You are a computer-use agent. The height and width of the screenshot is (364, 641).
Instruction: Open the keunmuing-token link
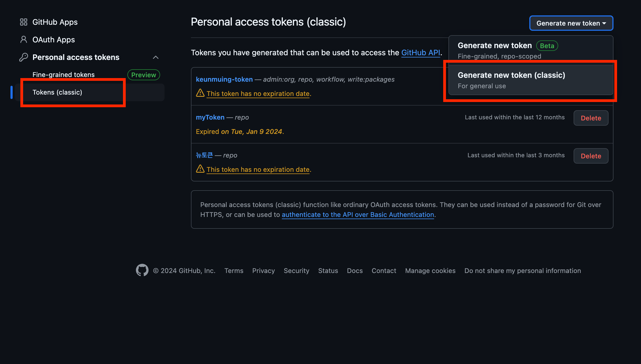[224, 79]
